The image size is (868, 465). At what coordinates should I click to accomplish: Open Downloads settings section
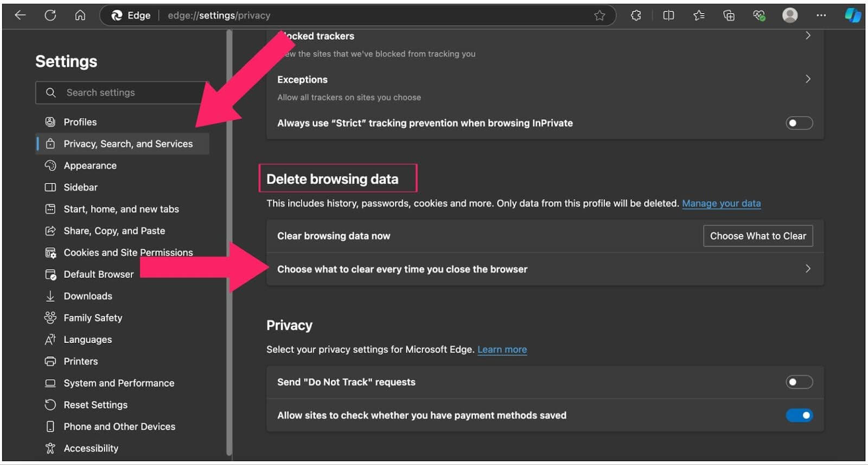(x=88, y=296)
